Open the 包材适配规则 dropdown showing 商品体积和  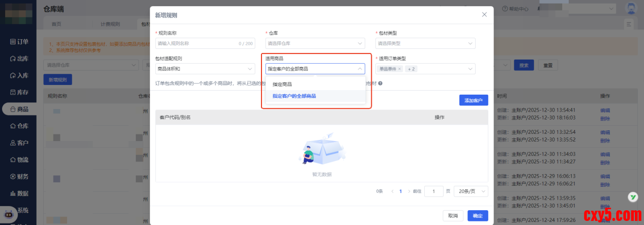point(205,69)
